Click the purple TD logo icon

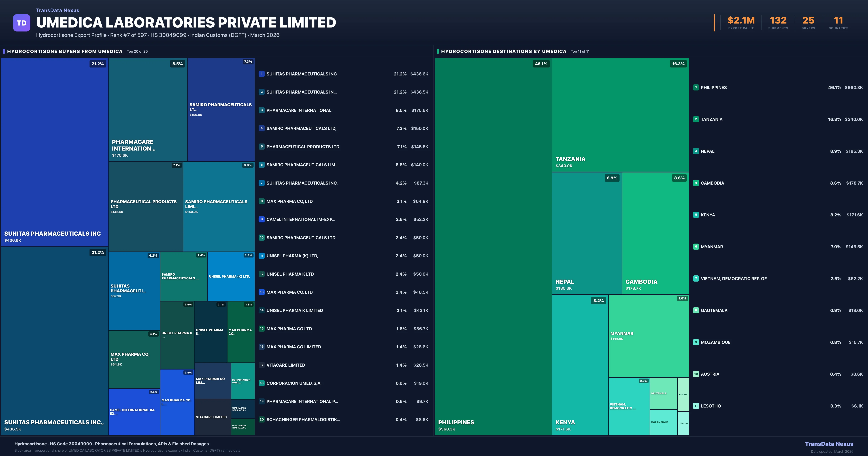[x=22, y=23]
